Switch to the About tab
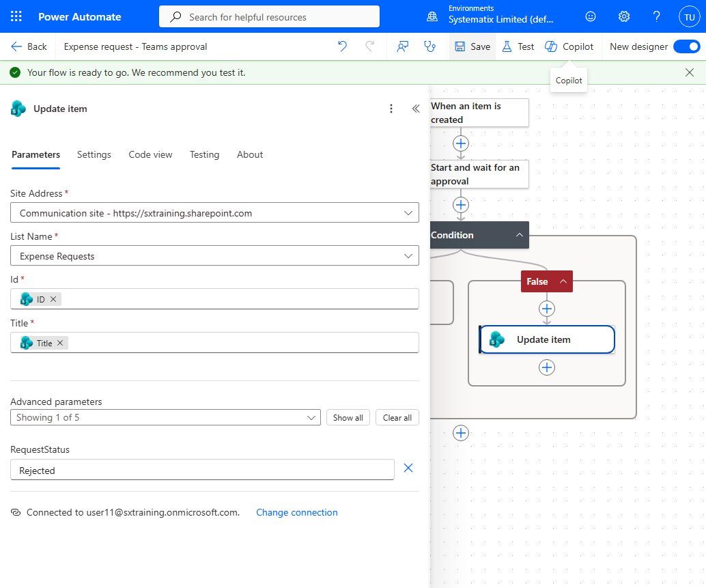 250,154
